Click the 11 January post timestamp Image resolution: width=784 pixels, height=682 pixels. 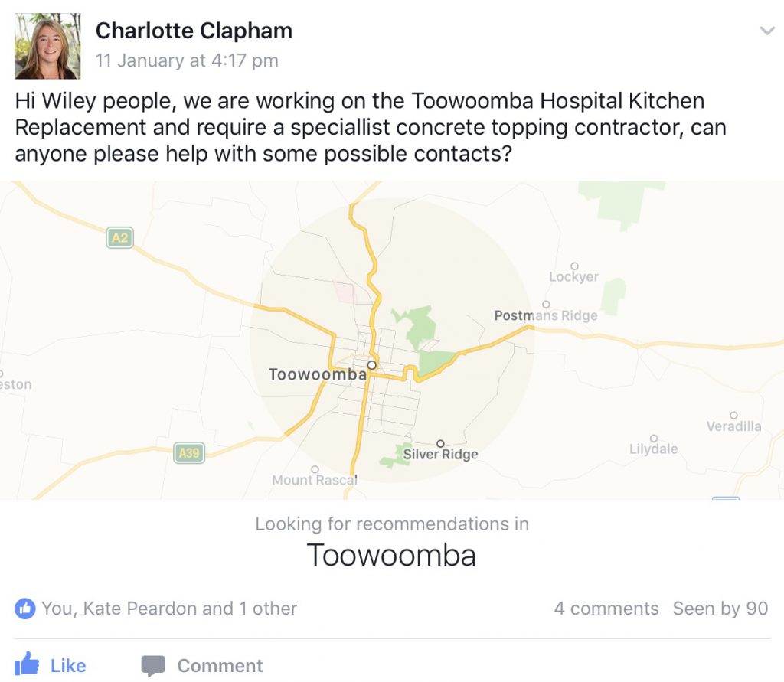187,60
